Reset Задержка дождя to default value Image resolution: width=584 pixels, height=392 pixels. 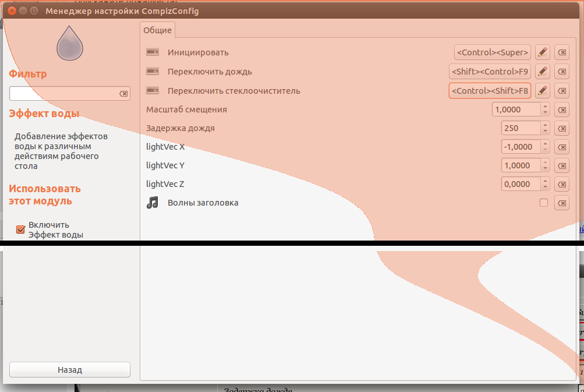pos(562,128)
